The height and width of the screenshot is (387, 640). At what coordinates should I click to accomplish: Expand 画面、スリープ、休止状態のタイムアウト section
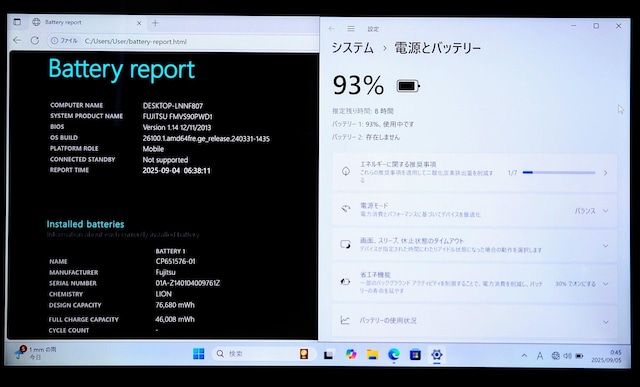474,245
